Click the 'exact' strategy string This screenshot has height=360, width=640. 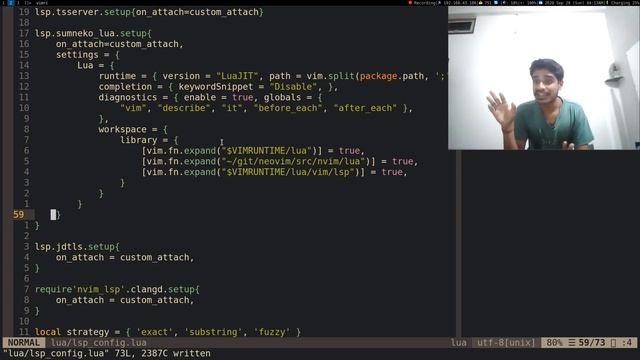[x=154, y=332]
